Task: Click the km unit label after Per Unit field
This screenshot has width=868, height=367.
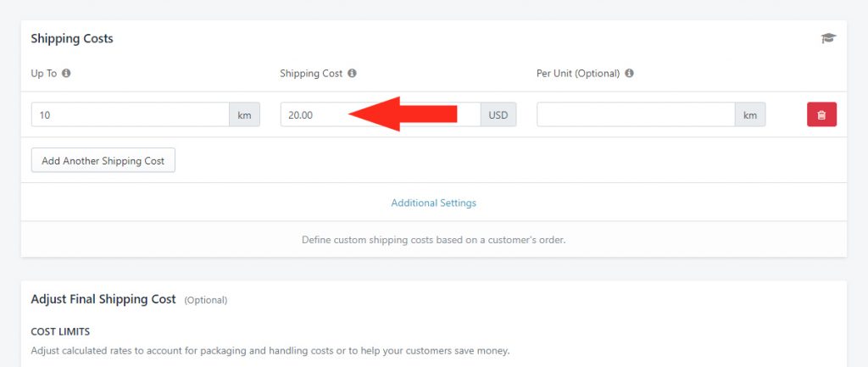Action: pos(750,114)
